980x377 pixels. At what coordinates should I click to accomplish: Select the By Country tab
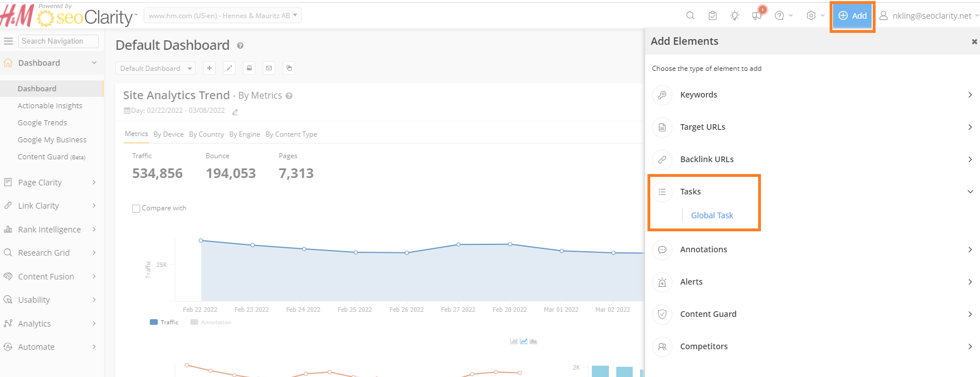pos(207,134)
